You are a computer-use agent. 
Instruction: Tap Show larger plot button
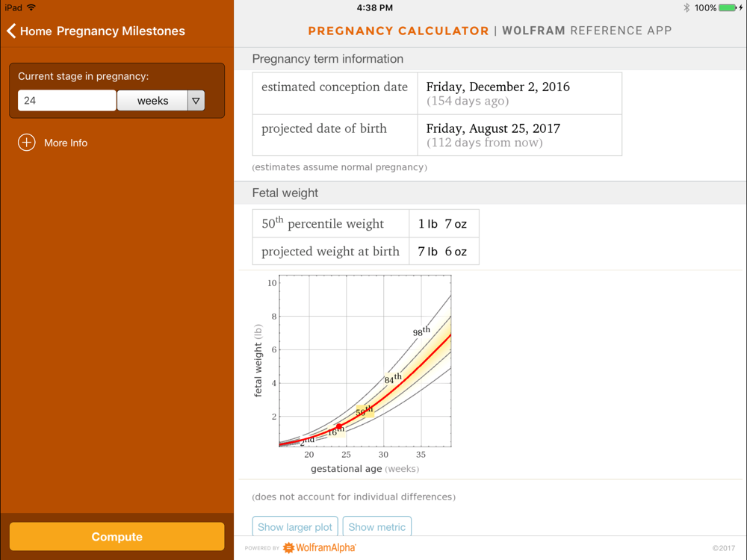[295, 526]
